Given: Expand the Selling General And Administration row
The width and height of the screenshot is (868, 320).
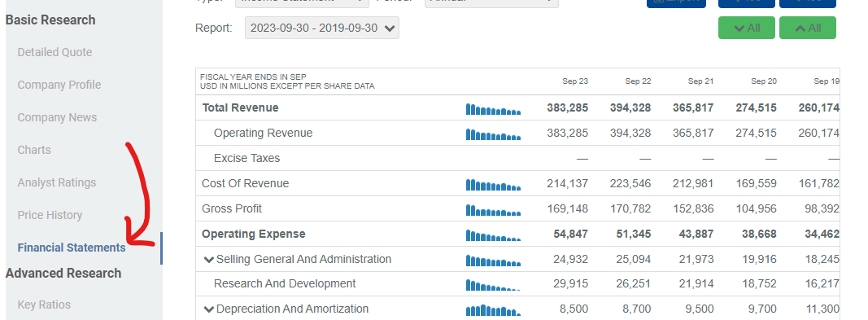Looking at the screenshot, I should [x=209, y=260].
